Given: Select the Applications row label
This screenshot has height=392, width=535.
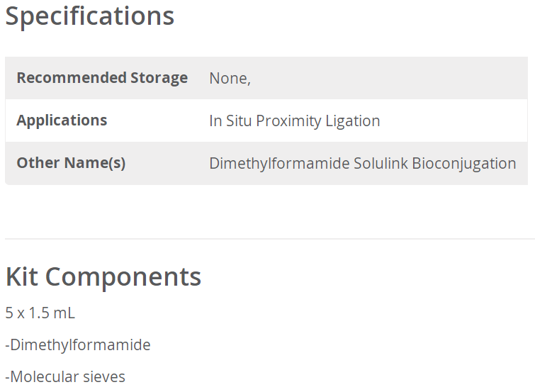Looking at the screenshot, I should tap(62, 121).
